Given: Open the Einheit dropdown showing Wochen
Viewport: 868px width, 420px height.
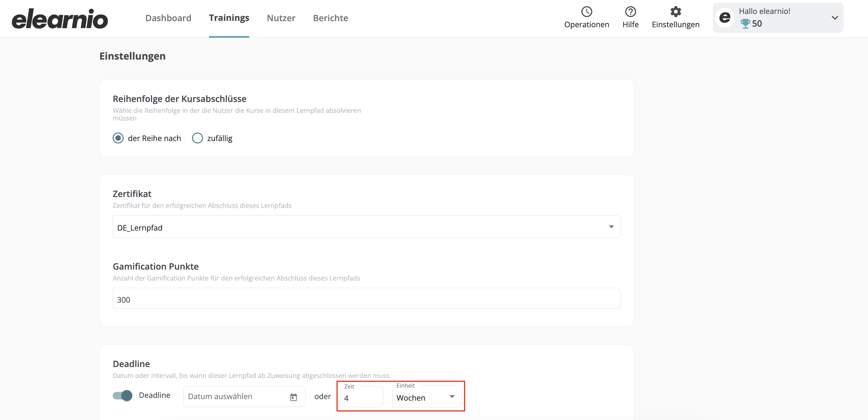Looking at the screenshot, I should pyautogui.click(x=427, y=397).
